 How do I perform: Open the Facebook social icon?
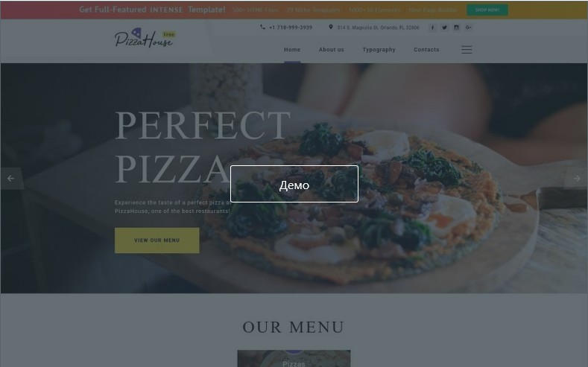pos(432,28)
